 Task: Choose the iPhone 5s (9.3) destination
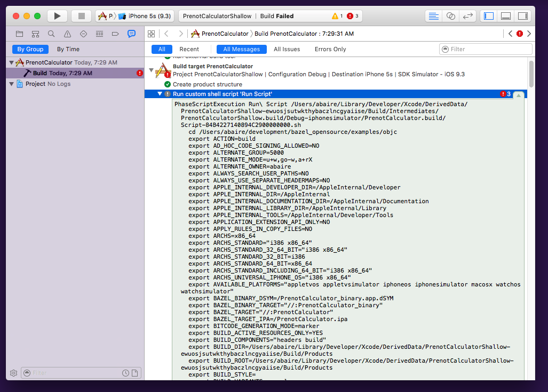tap(145, 16)
